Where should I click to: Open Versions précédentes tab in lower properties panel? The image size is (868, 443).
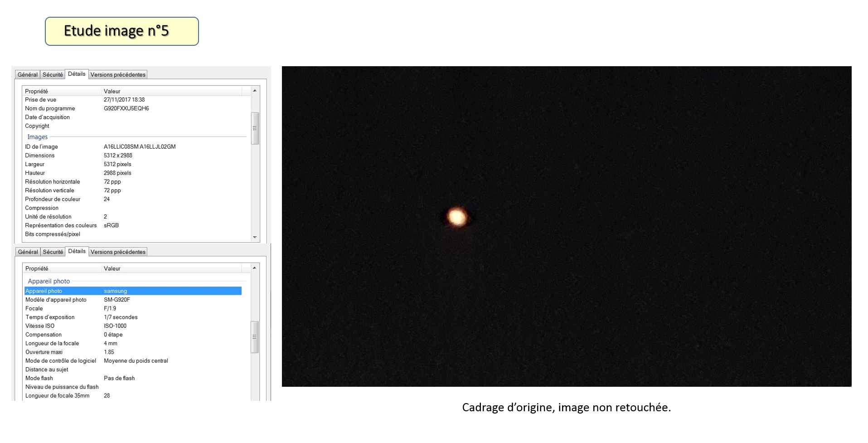click(118, 252)
